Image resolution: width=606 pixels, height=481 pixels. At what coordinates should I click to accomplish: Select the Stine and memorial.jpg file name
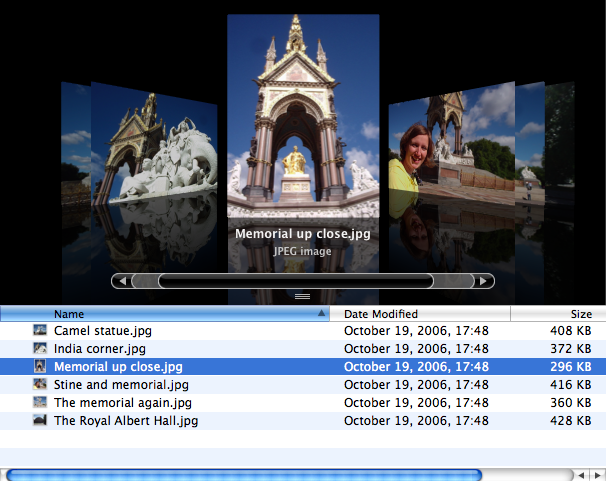coord(121,384)
